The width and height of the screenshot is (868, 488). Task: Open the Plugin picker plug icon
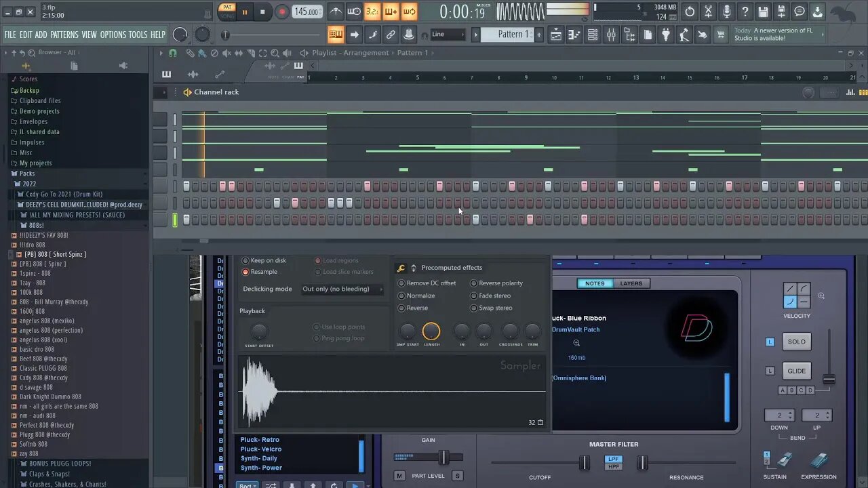(665, 35)
